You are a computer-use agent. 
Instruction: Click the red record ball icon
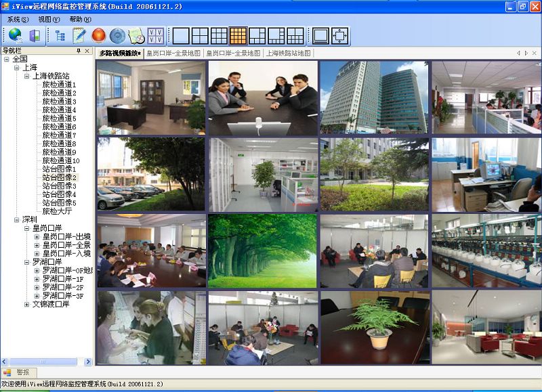98,36
